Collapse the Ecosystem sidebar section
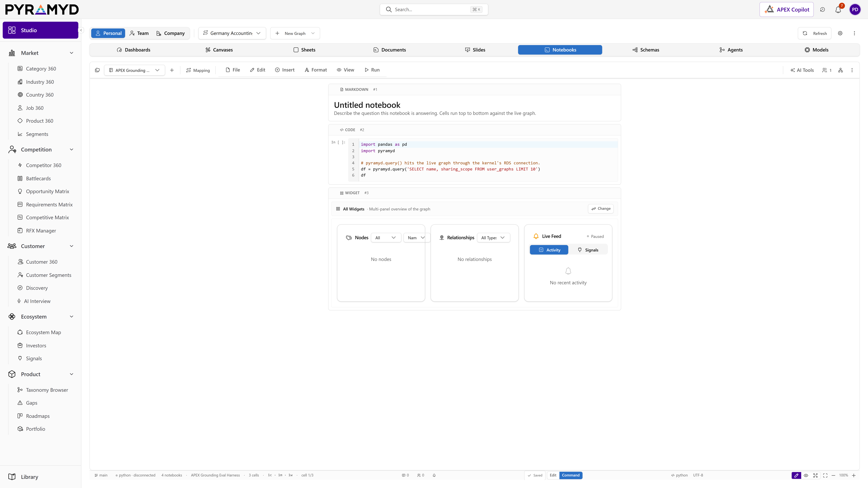The height and width of the screenshot is (488, 868). point(71,317)
